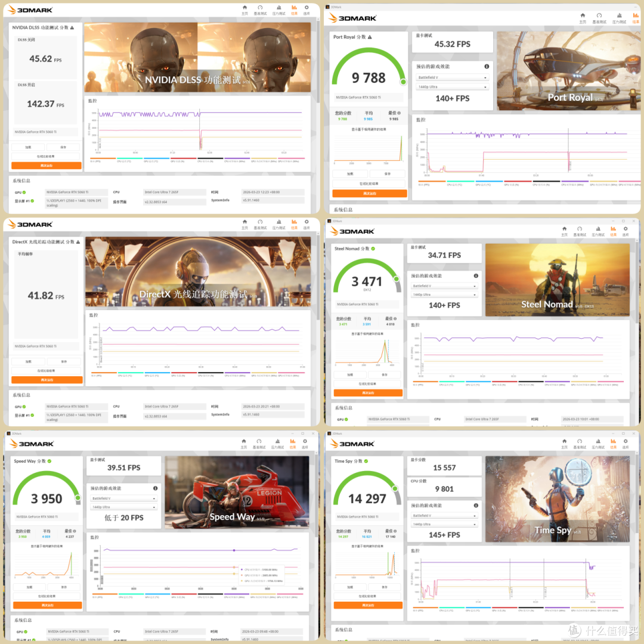Screen dimensions: 644x644
Task: Open the 1440p Ultra dropdown in Steel Nomad window
Action: click(444, 295)
